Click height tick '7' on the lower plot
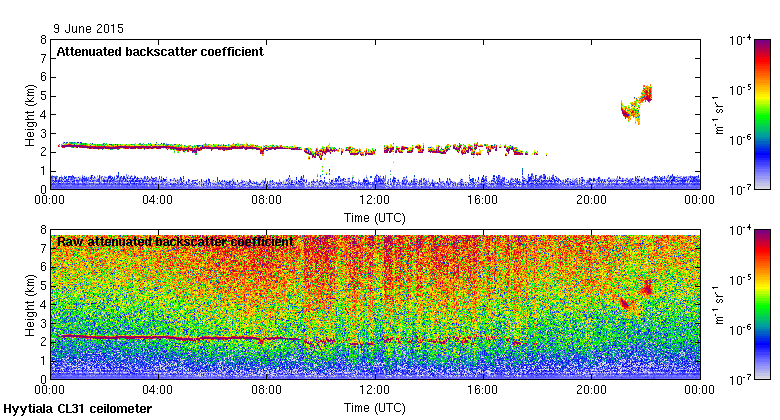This screenshot has height=420, width=780. (x=44, y=248)
